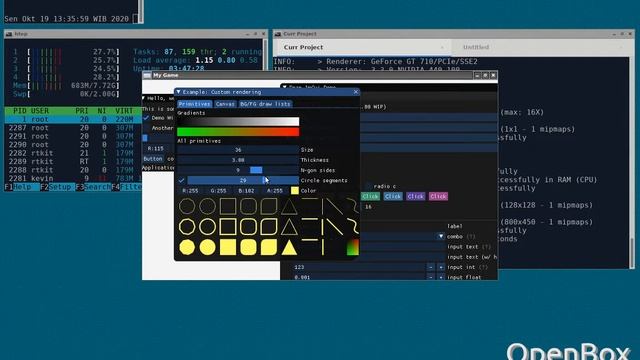The height and width of the screenshot is (360, 640).
Task: Click the input text field
Action: (403, 247)
